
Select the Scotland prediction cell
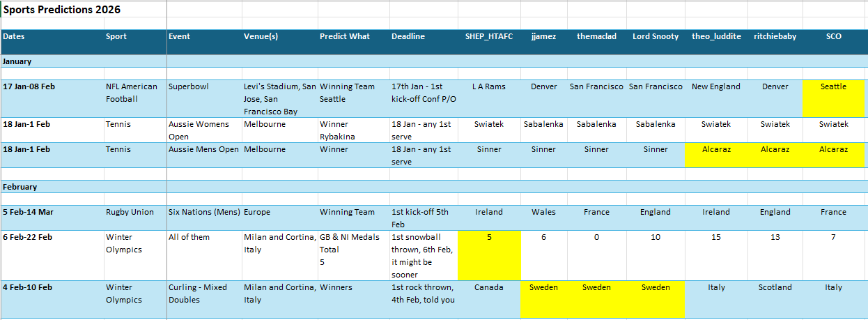pyautogui.click(x=775, y=299)
